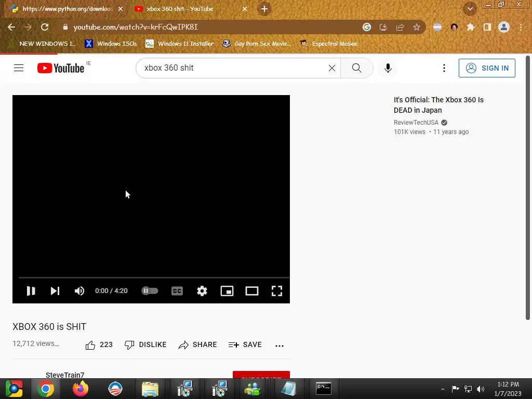Show hidden system tray icons

click(443, 389)
